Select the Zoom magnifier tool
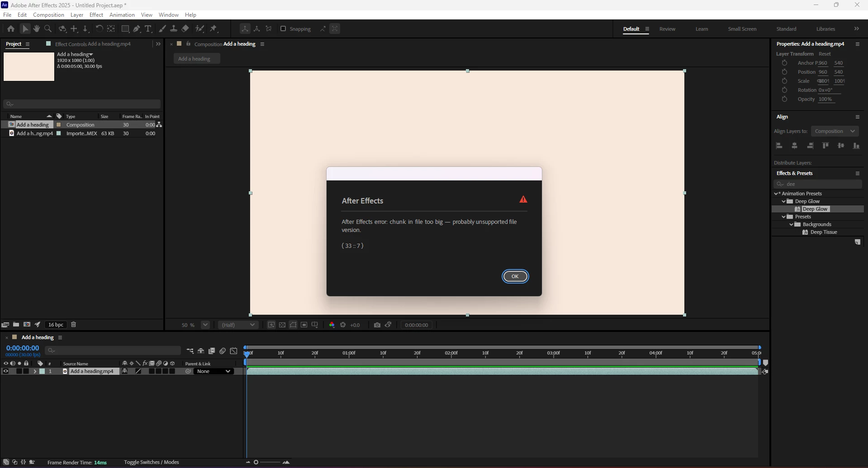 pyautogui.click(x=48, y=29)
